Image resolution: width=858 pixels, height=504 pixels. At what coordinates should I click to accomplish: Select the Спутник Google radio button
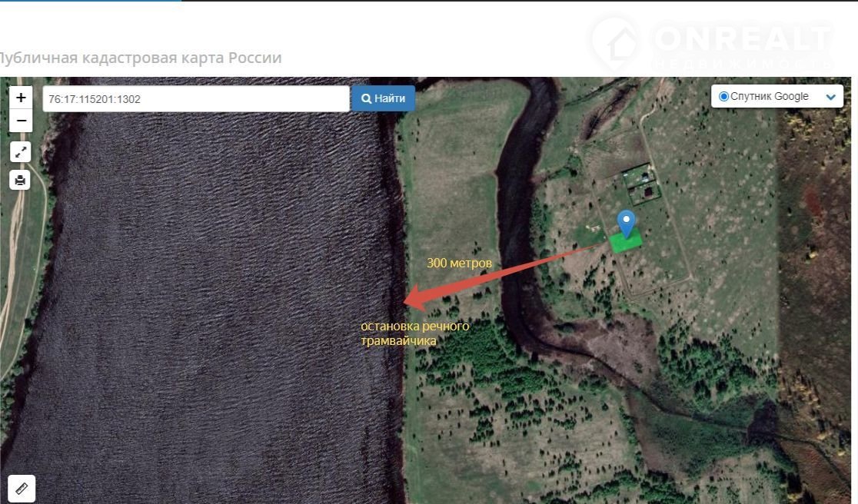point(723,97)
